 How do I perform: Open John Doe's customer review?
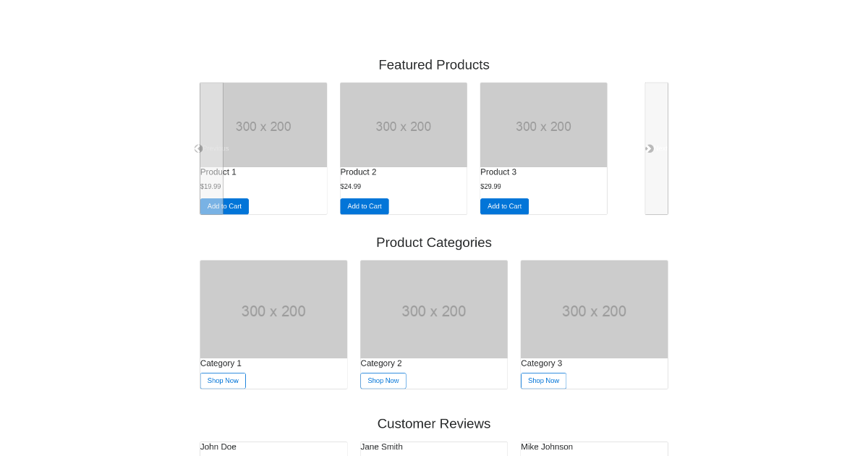pyautogui.click(x=218, y=447)
